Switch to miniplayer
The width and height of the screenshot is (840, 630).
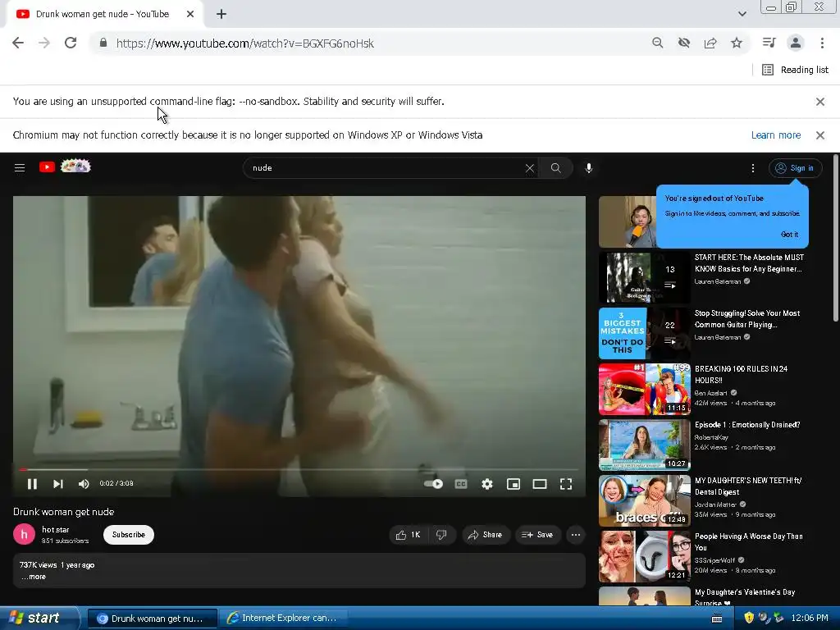pyautogui.click(x=514, y=484)
